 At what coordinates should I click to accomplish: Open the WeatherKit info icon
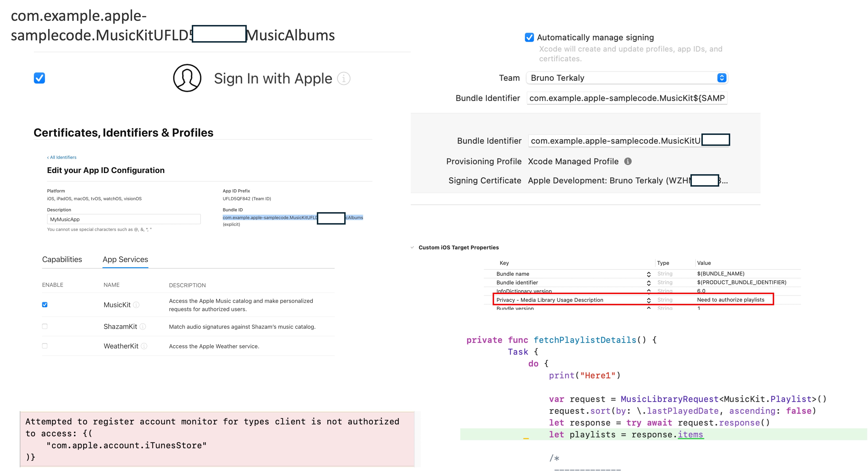pyautogui.click(x=144, y=346)
